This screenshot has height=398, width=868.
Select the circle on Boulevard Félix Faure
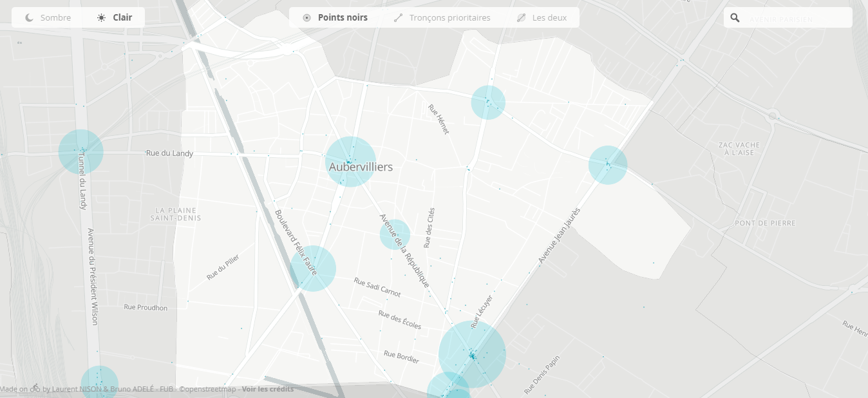313,269
